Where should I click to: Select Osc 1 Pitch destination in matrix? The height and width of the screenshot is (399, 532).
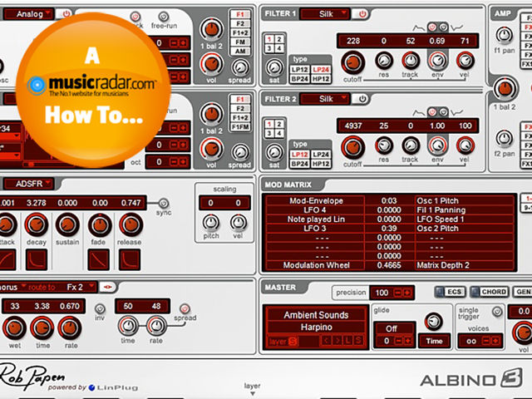[464, 200]
